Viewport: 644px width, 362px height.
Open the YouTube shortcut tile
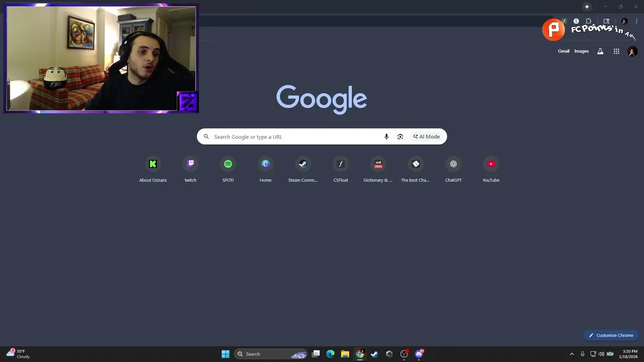coord(491,170)
